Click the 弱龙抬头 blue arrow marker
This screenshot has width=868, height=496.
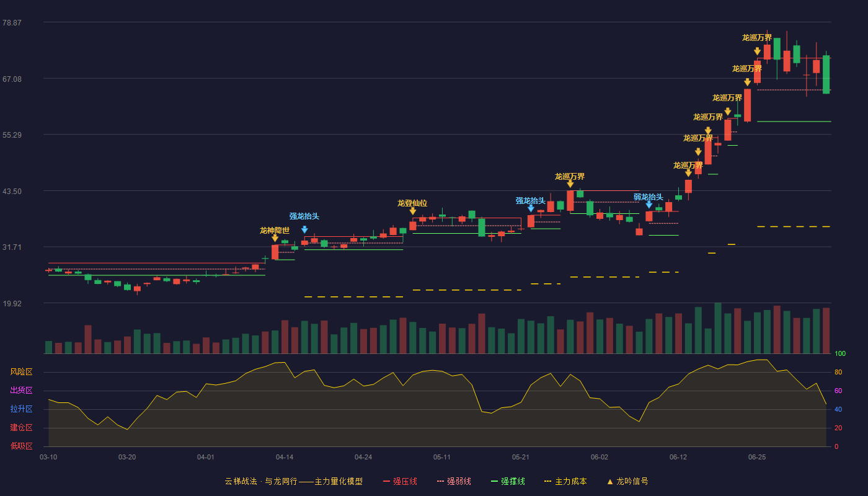pyautogui.click(x=649, y=205)
